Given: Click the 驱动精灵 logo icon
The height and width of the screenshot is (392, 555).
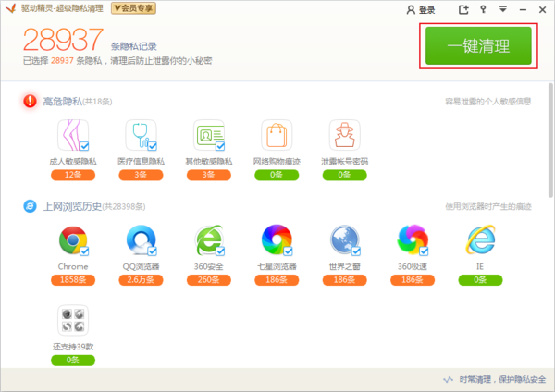Looking at the screenshot, I should 11,8.
